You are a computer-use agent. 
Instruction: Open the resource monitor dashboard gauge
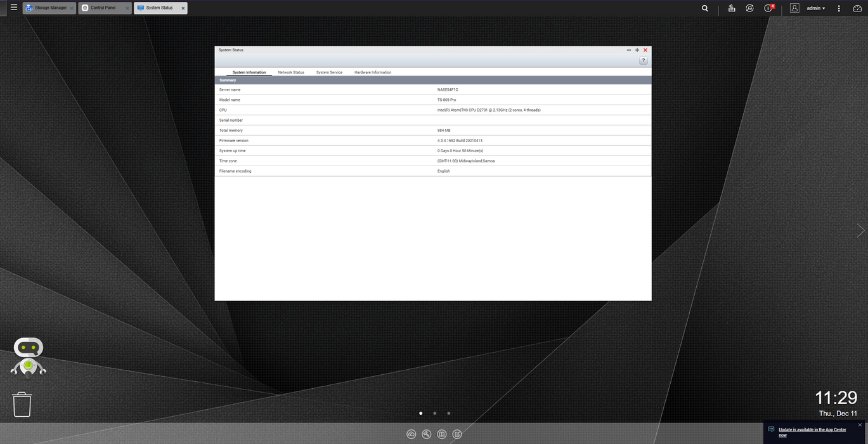(x=856, y=8)
